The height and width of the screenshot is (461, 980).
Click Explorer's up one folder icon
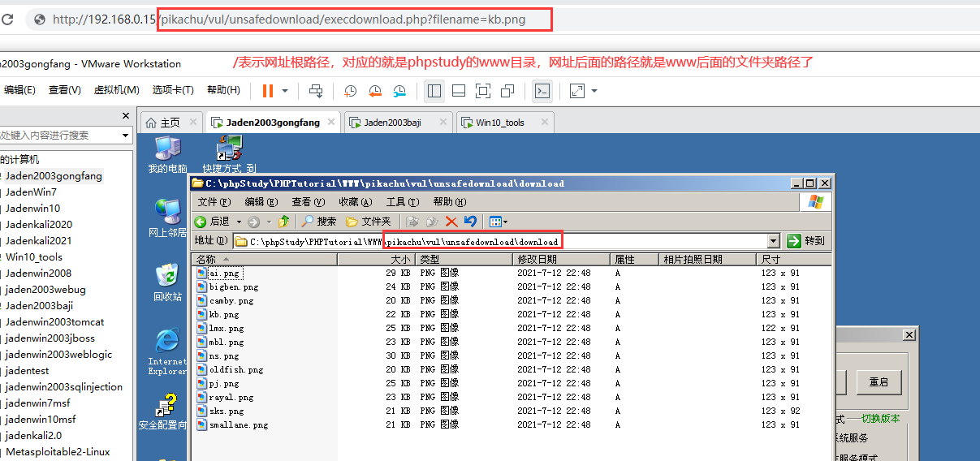coord(284,222)
